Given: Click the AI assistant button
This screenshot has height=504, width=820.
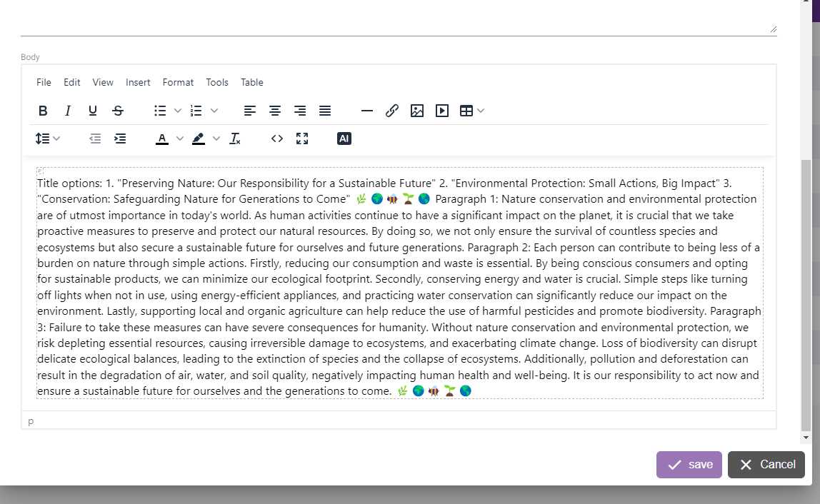Looking at the screenshot, I should 344,138.
